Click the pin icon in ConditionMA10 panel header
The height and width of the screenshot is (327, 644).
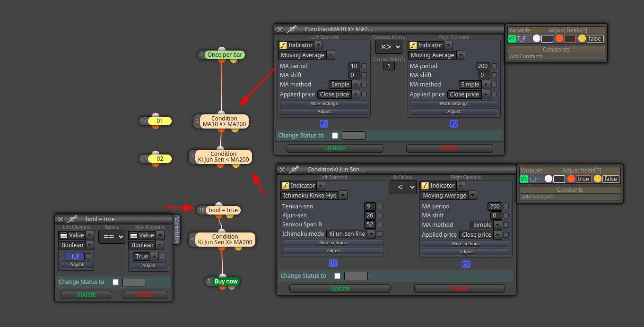pos(292,29)
